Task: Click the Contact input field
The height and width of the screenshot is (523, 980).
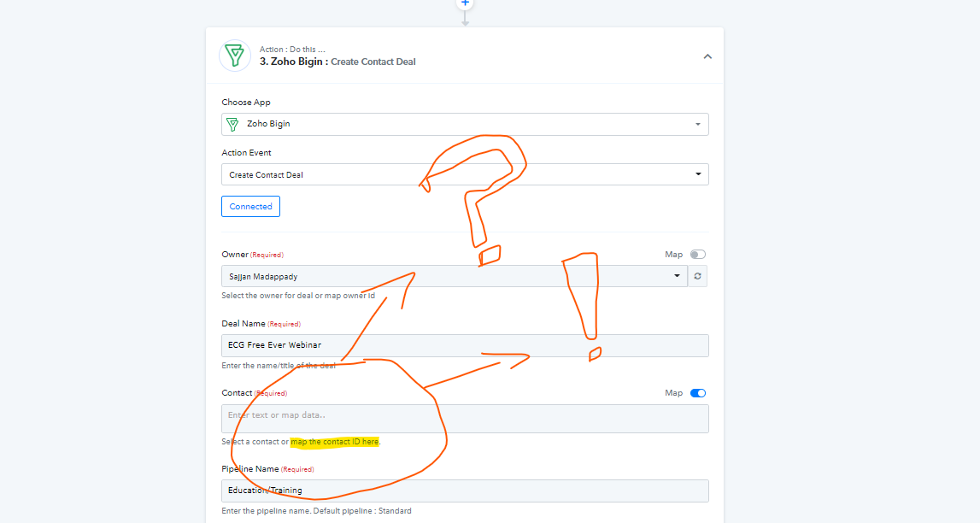Action: (x=465, y=419)
